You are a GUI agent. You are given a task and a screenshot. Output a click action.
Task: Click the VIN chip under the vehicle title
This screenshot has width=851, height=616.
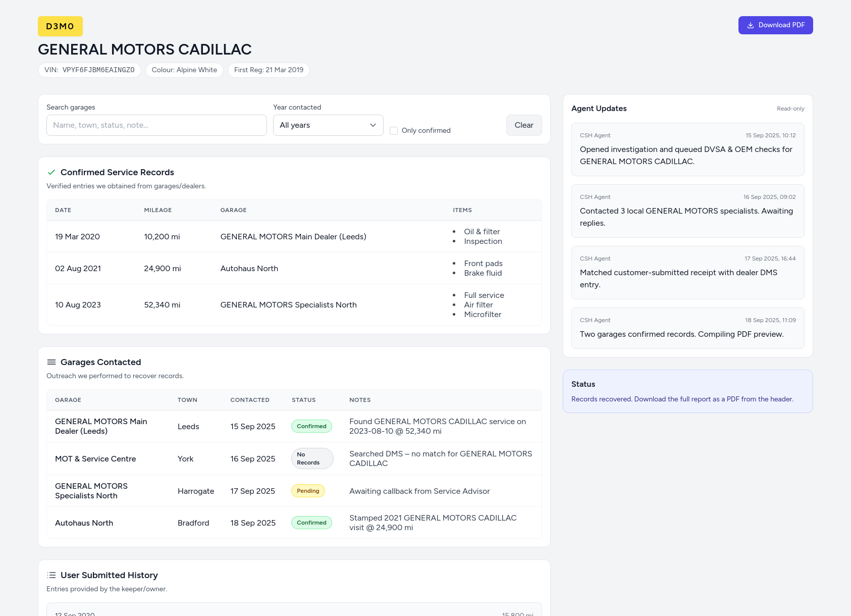pyautogui.click(x=89, y=70)
